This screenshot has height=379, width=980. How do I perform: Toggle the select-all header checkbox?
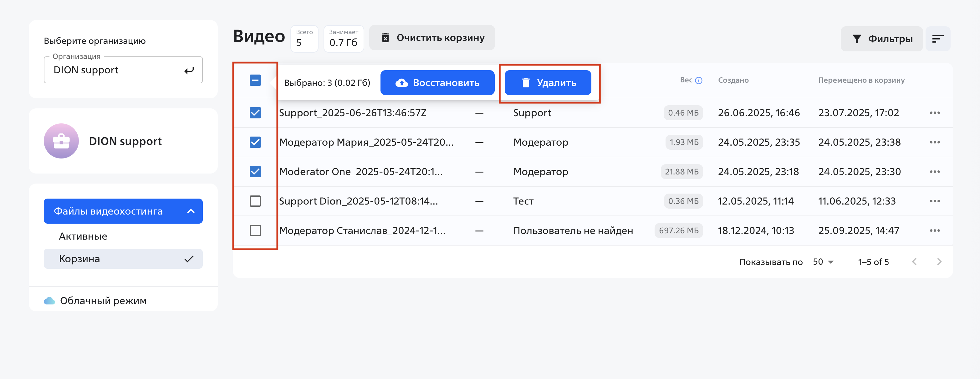(x=255, y=80)
